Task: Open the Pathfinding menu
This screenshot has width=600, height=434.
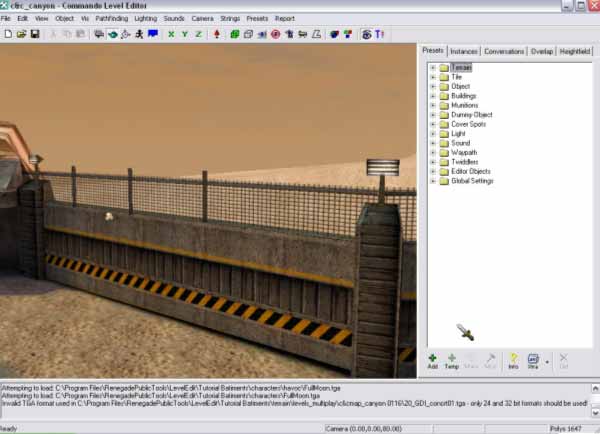Action: pyautogui.click(x=112, y=18)
